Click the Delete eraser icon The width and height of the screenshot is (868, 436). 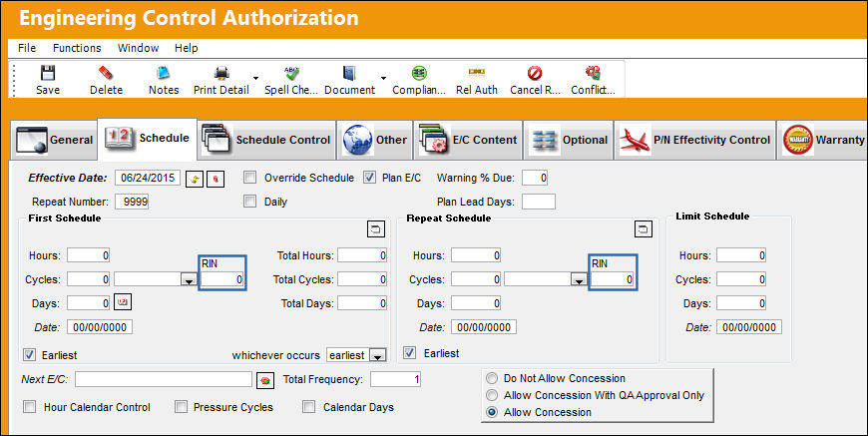106,73
